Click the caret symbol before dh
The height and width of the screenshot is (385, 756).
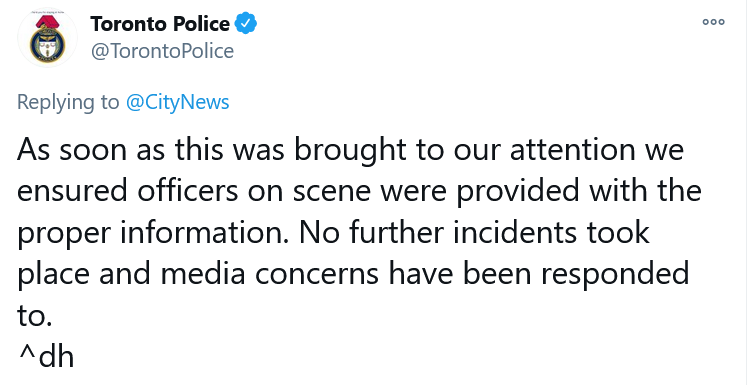(x=27, y=354)
